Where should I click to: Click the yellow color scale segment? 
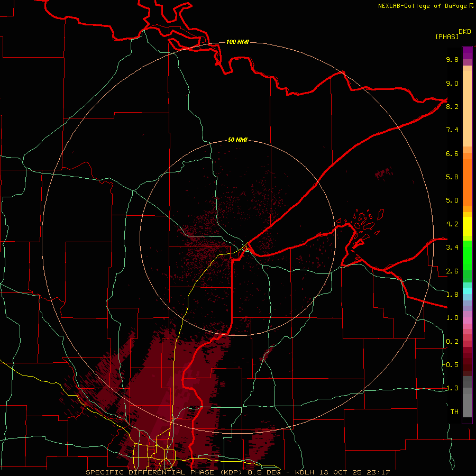pyautogui.click(x=467, y=226)
